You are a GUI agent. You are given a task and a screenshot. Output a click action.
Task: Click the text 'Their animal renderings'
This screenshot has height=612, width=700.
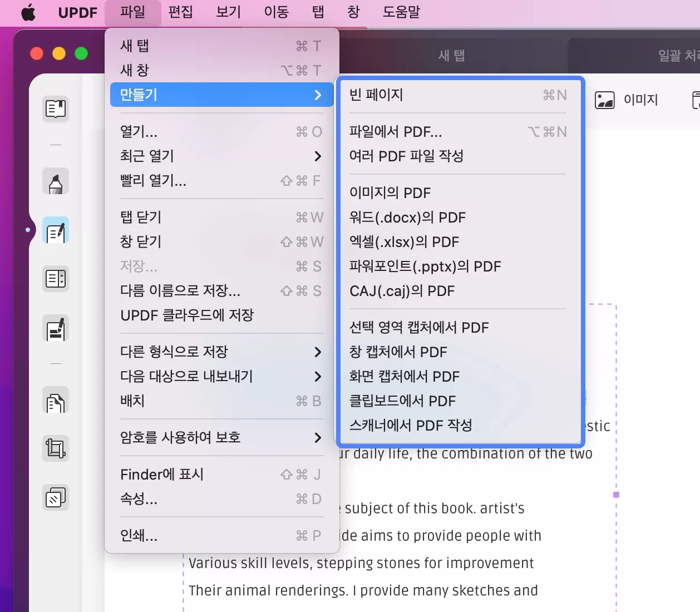coord(268,590)
